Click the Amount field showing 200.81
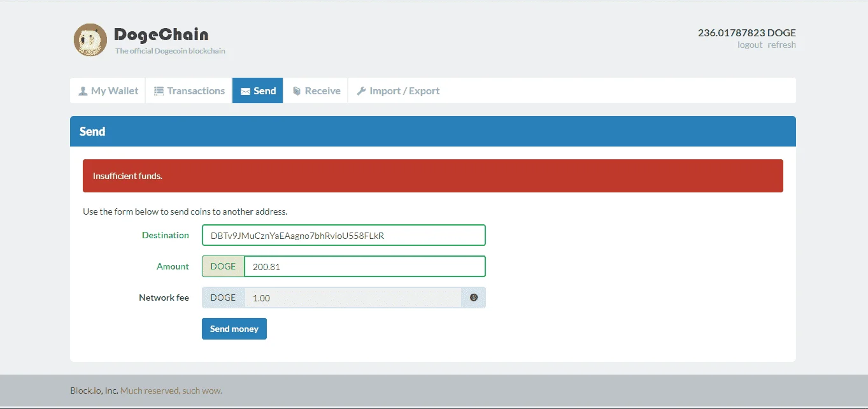868x409 pixels. (x=365, y=266)
